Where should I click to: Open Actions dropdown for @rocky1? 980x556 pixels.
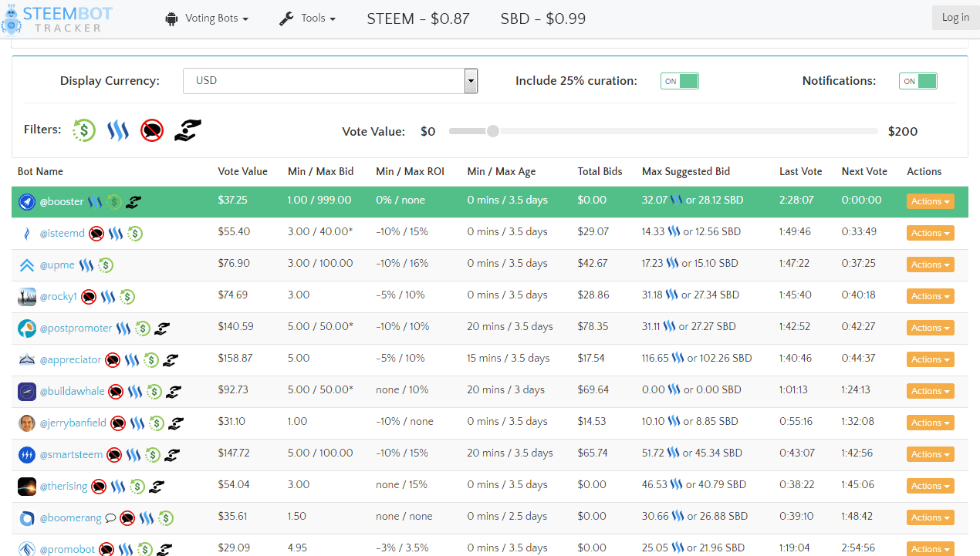[x=931, y=296]
